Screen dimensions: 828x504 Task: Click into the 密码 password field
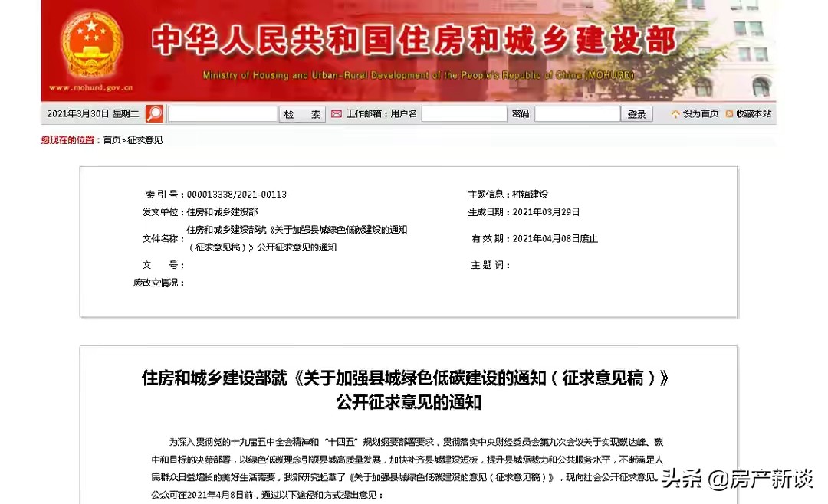577,114
